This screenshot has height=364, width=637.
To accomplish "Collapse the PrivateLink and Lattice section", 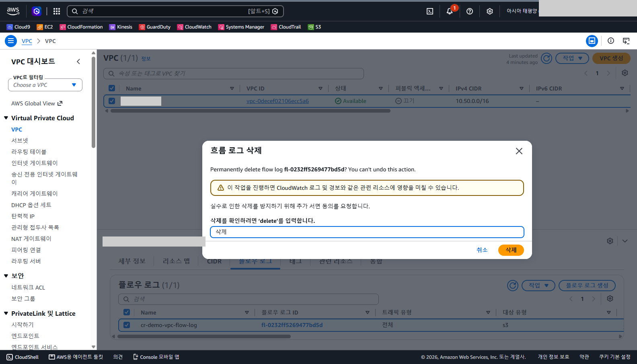I will [6, 313].
